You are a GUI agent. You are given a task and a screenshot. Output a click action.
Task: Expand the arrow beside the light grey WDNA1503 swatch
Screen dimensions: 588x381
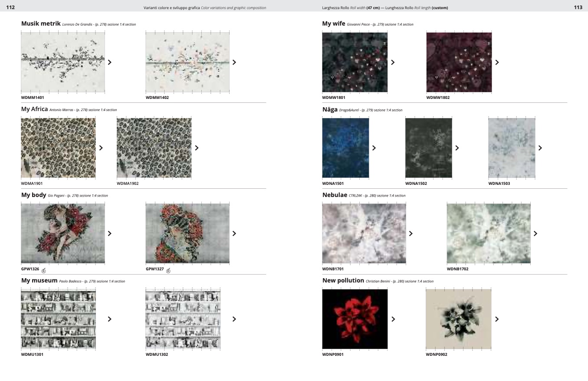click(x=540, y=148)
